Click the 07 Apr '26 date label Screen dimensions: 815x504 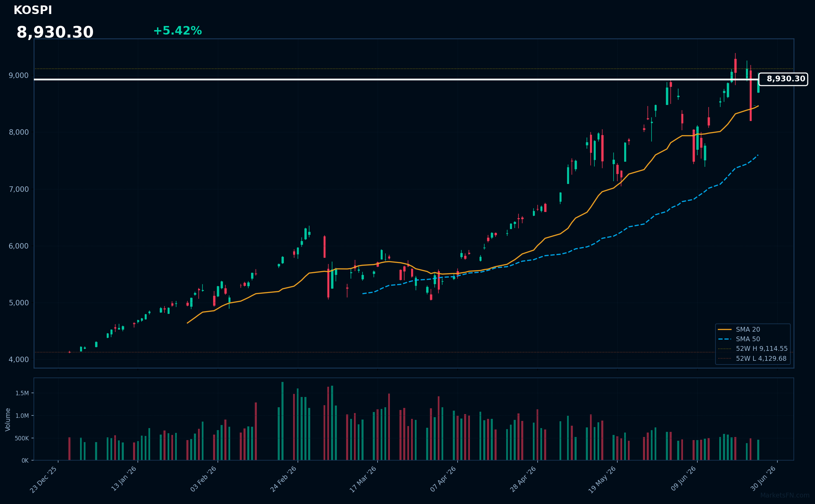443,479
